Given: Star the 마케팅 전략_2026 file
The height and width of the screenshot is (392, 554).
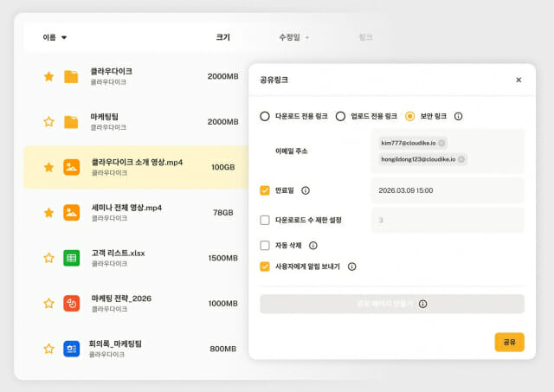Looking at the screenshot, I should point(48,304).
